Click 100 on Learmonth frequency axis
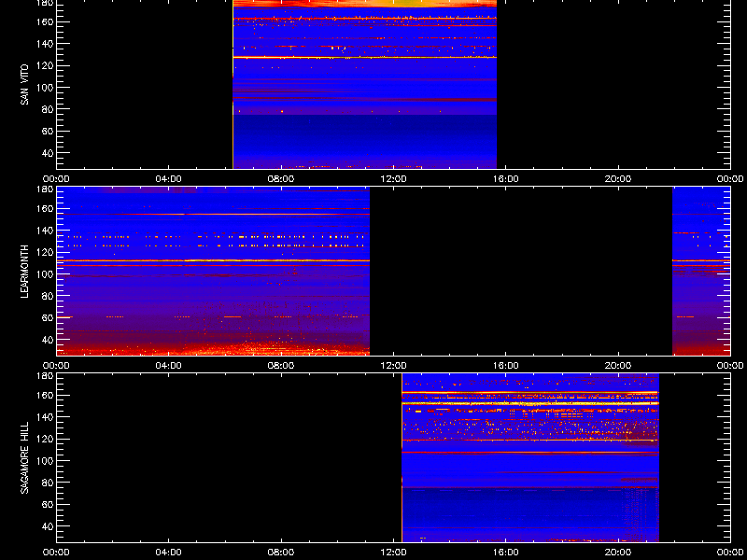Image resolution: width=747 pixels, height=560 pixels. point(47,274)
